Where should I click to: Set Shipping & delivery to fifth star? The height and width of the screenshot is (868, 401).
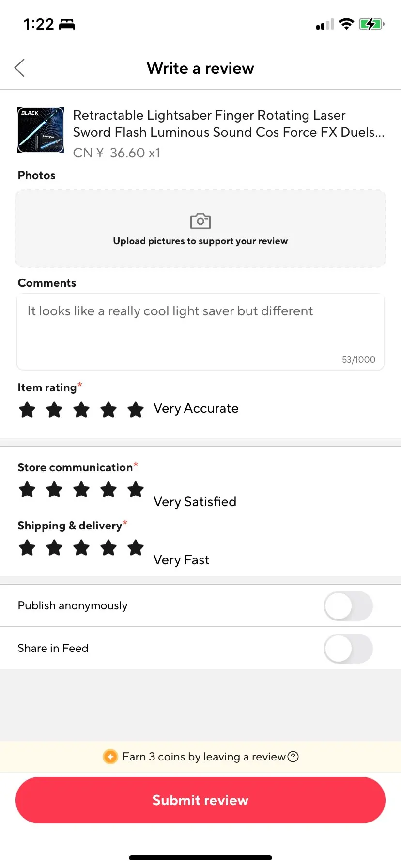pos(136,548)
